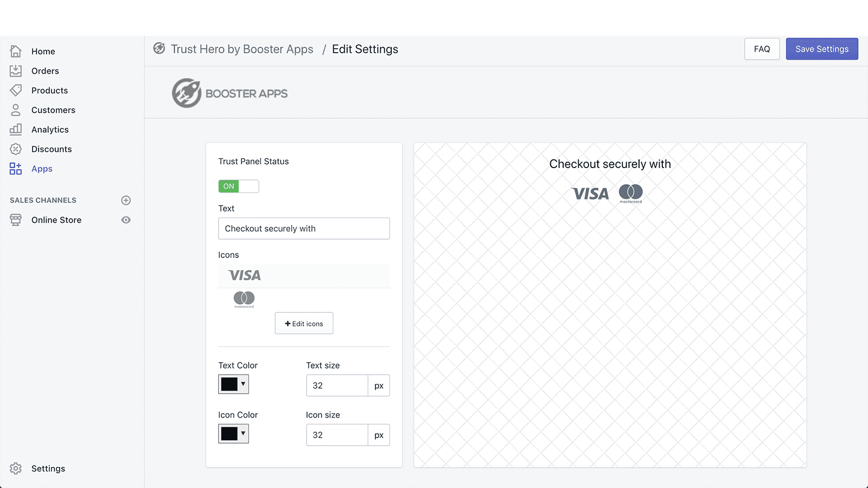Image resolution: width=868 pixels, height=488 pixels.
Task: Click the Checkout securely with preview heading
Action: (610, 164)
